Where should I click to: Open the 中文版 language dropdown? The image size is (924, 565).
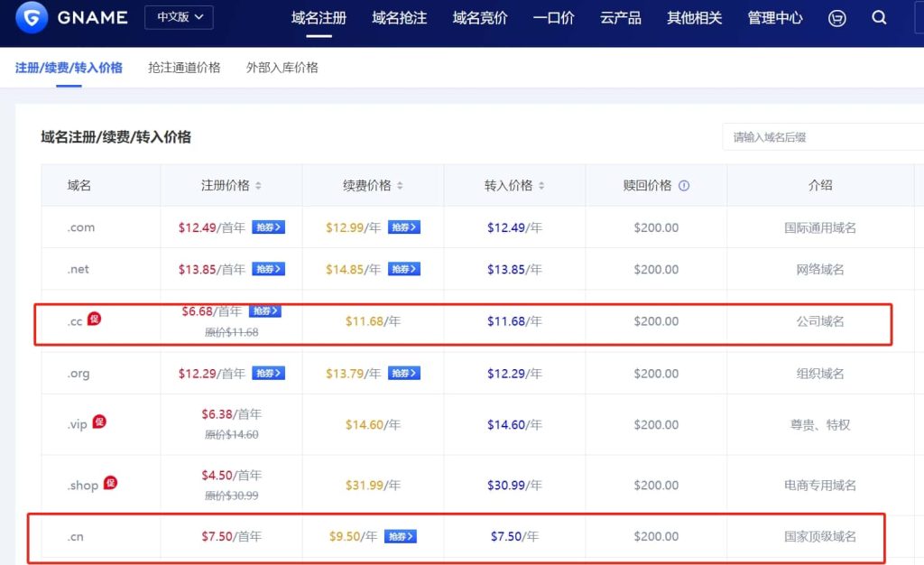pyautogui.click(x=178, y=17)
